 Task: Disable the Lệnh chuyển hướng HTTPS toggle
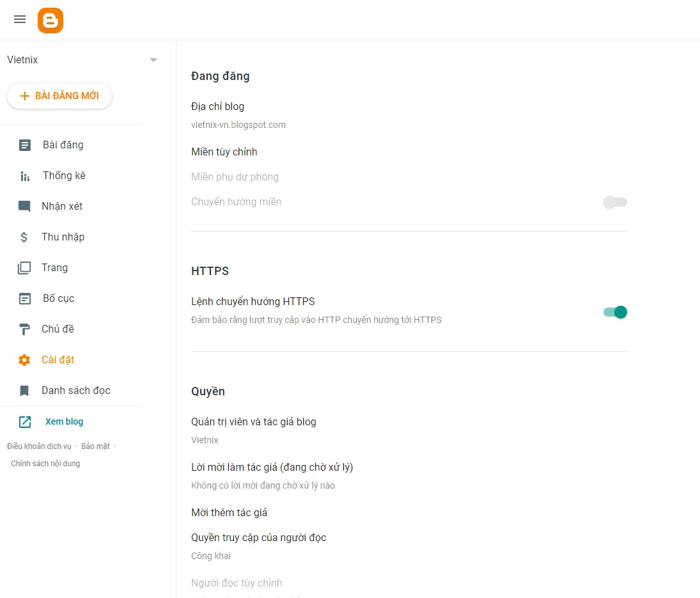click(x=615, y=312)
